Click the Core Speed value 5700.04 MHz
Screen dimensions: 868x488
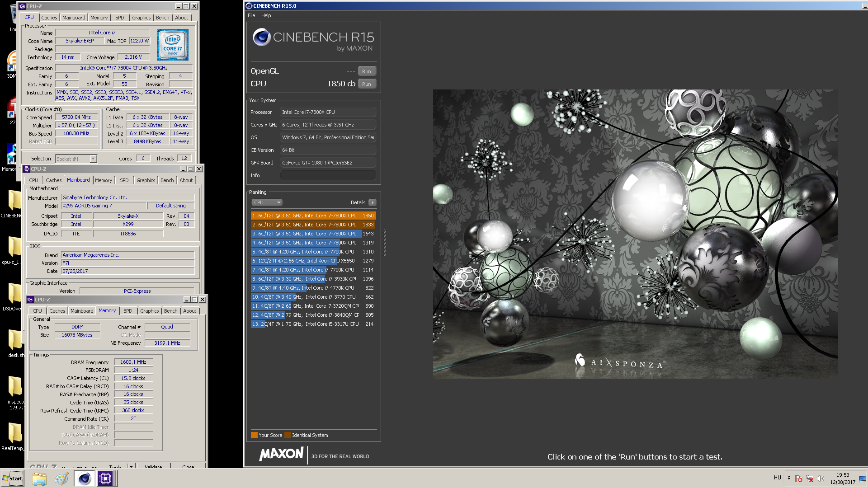(x=76, y=117)
